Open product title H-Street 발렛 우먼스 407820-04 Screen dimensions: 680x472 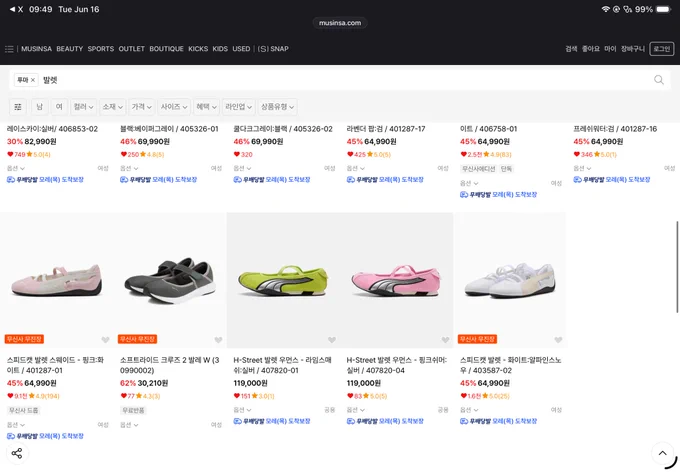pyautogui.click(x=396, y=365)
